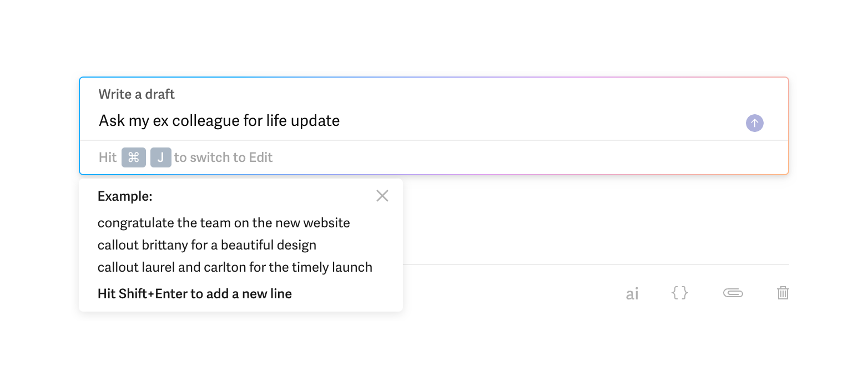Viewport: 868px width, 392px height.
Task: Select example "callout brittany for a beautiful design"
Action: click(206, 245)
